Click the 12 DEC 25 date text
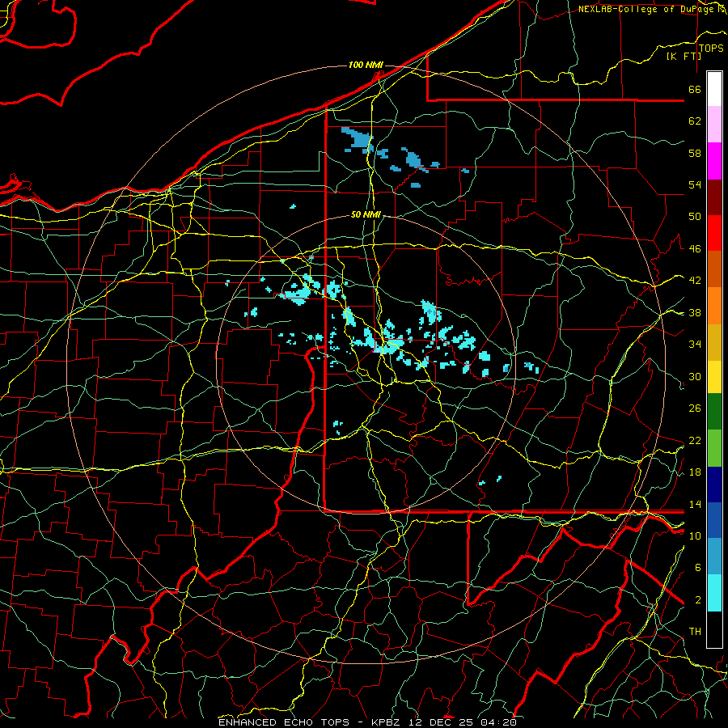Viewport: 728px width, 728px height. 441,722
